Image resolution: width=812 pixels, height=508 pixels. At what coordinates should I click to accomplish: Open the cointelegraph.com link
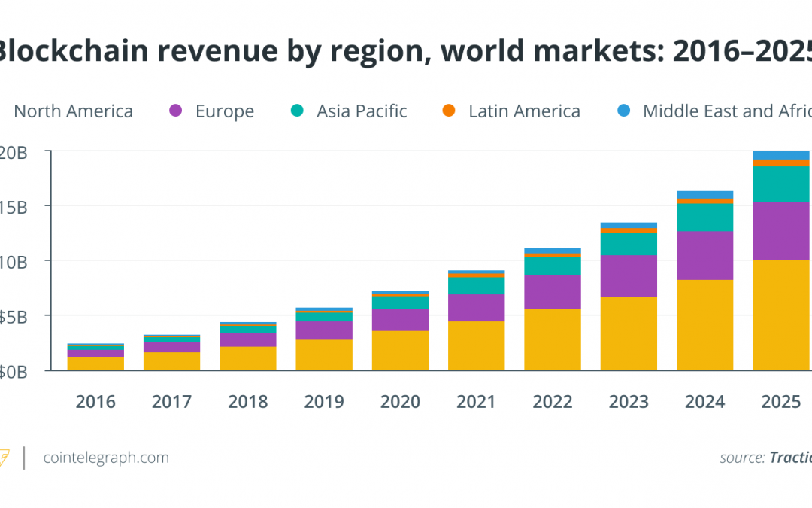(x=106, y=458)
